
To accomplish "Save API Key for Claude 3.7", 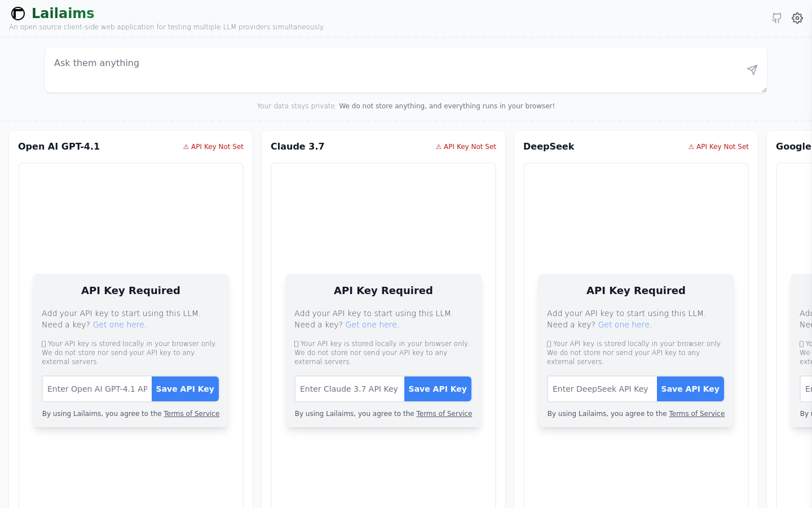I will [438, 389].
